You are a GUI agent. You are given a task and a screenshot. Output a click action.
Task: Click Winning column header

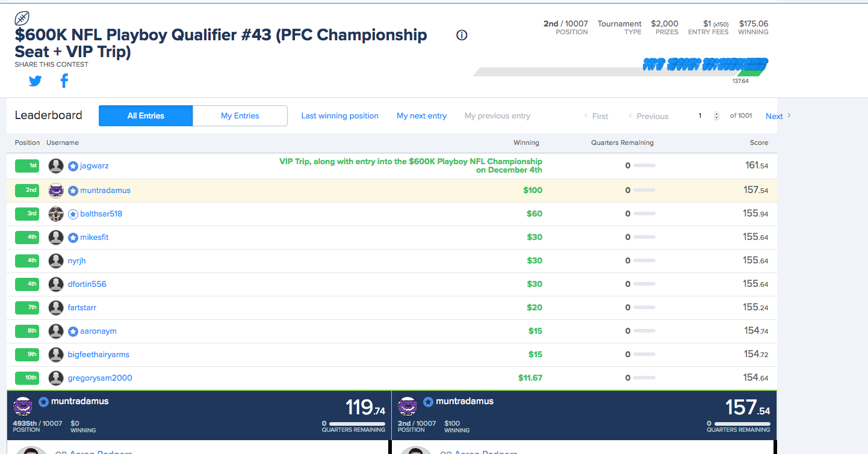tap(526, 143)
